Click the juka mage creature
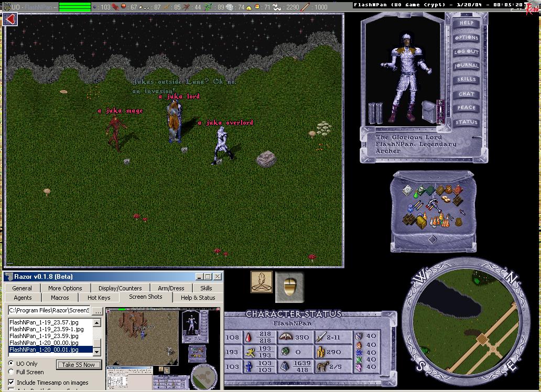Image resolution: width=541 pixels, height=392 pixels. click(x=115, y=134)
